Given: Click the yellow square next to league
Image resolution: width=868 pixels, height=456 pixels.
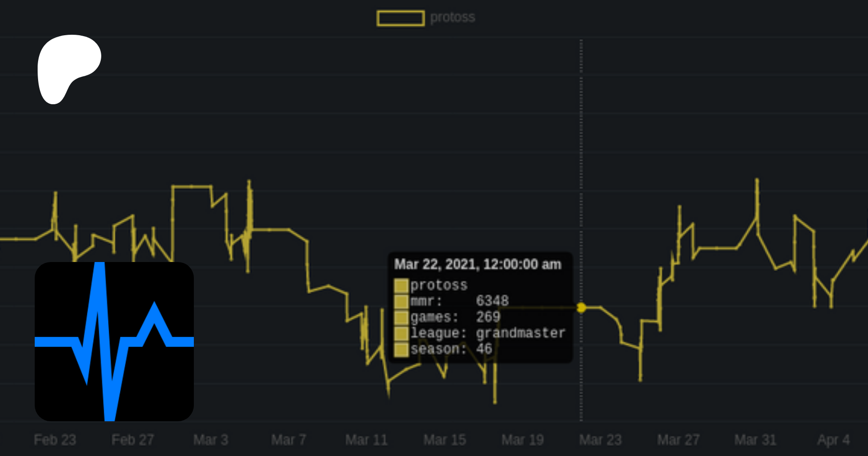Looking at the screenshot, I should (x=401, y=333).
